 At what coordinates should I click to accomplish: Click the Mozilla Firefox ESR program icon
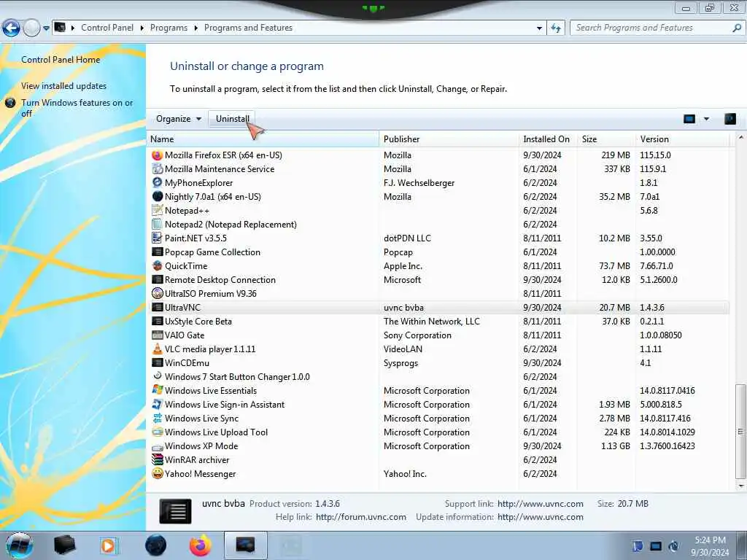[158, 155]
